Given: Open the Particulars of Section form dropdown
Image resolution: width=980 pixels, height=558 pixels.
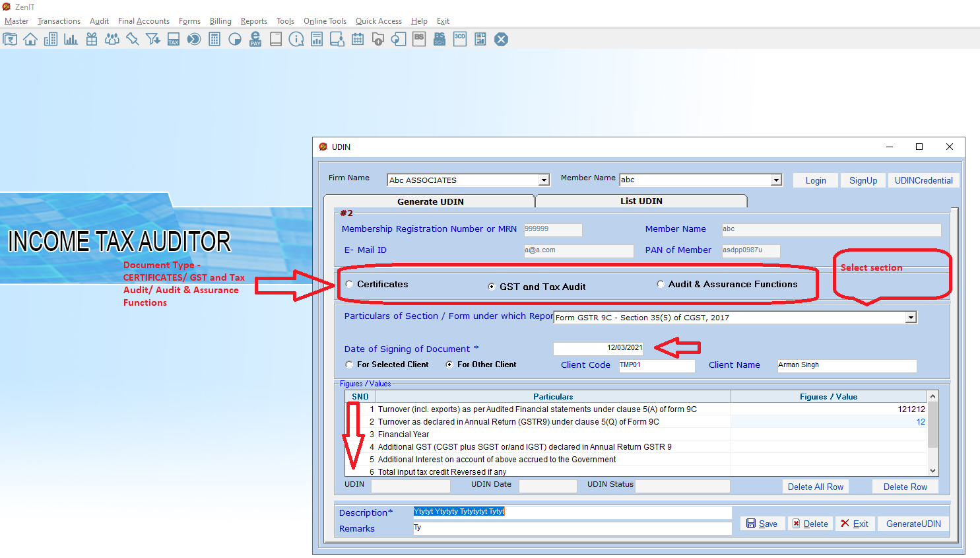Looking at the screenshot, I should pos(911,318).
